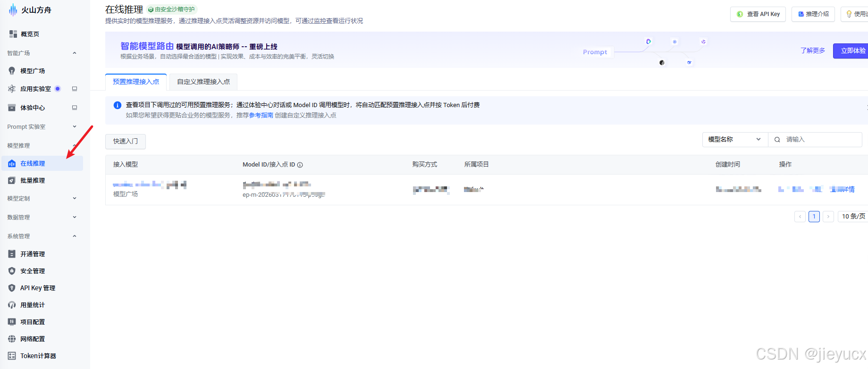Click info icon beside Model ID/接入点 ID
This screenshot has width=868, height=369.
[x=300, y=165]
